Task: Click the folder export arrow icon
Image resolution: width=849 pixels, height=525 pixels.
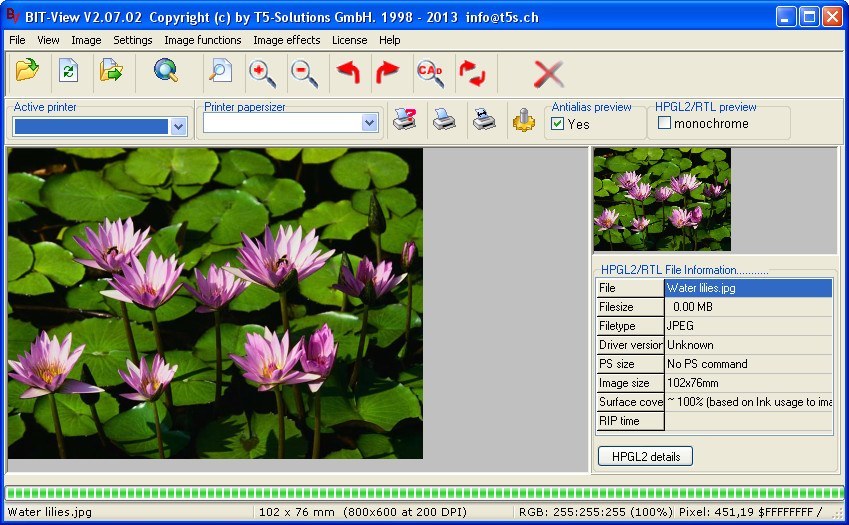Action: (111, 71)
